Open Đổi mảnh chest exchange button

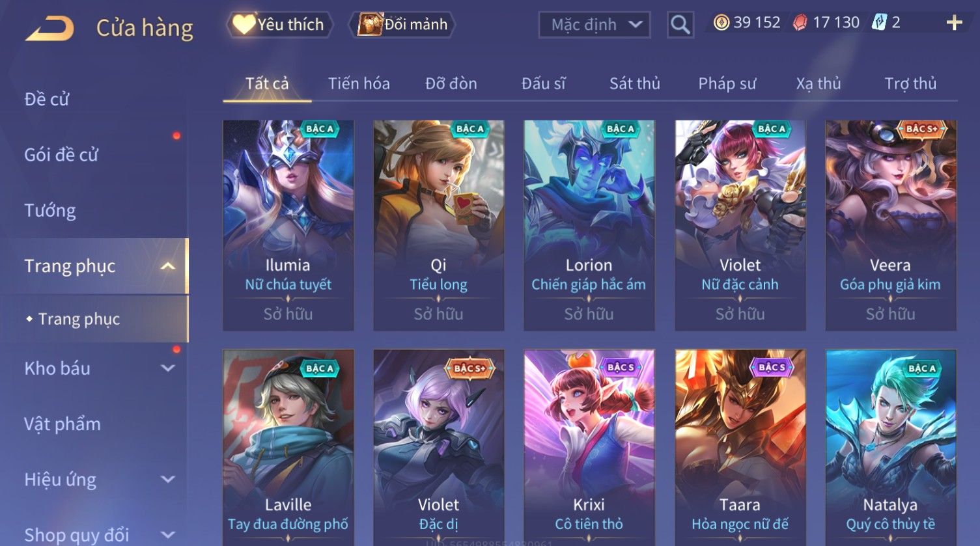tap(402, 25)
